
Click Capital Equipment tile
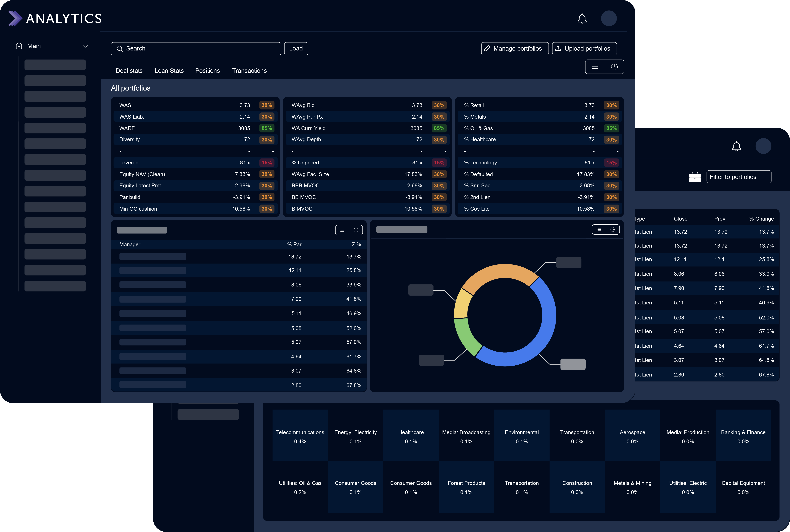743,487
